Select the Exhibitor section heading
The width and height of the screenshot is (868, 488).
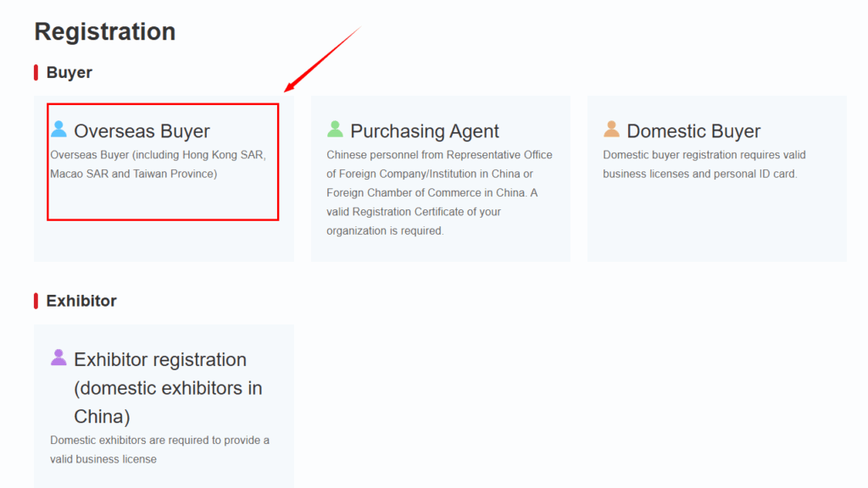pyautogui.click(x=81, y=301)
